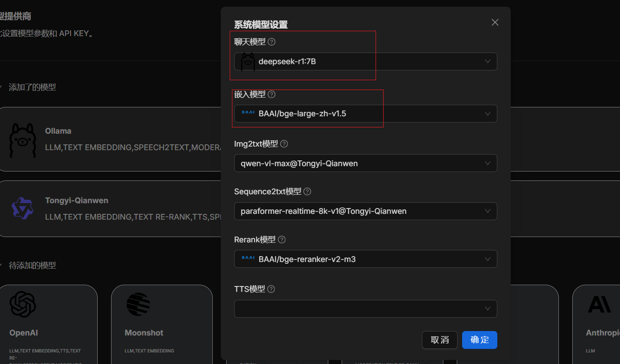Click LLM,TEXT EMBEDDING text under Moonshot

coord(149,351)
